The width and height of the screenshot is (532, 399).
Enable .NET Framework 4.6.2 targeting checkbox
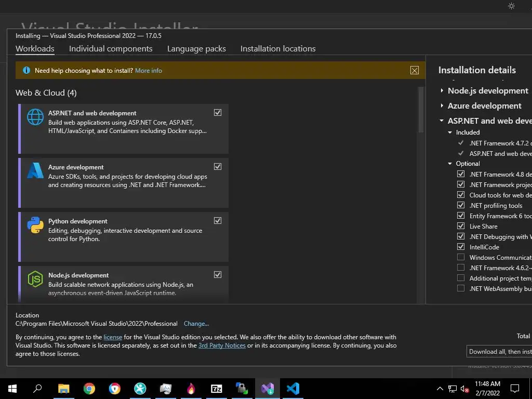461,268
